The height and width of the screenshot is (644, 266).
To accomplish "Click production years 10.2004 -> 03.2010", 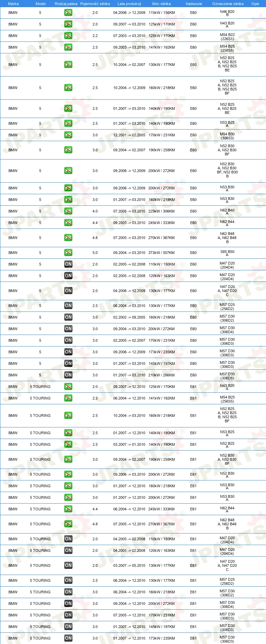I will pos(129,416).
